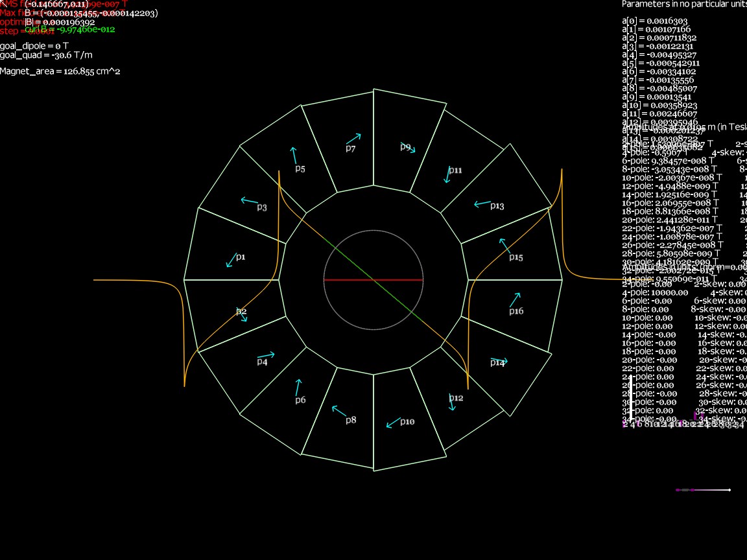Click the Magnet_area readout

[x=60, y=71]
